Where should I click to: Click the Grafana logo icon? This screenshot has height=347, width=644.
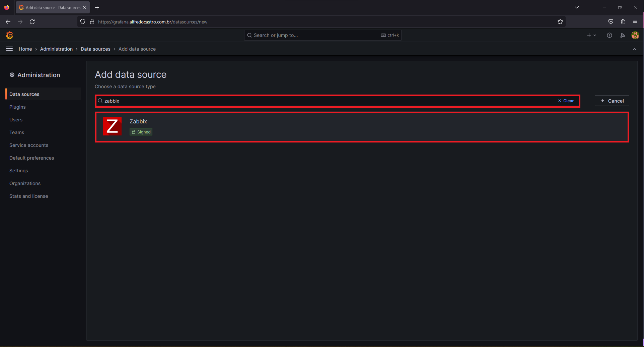pos(9,35)
